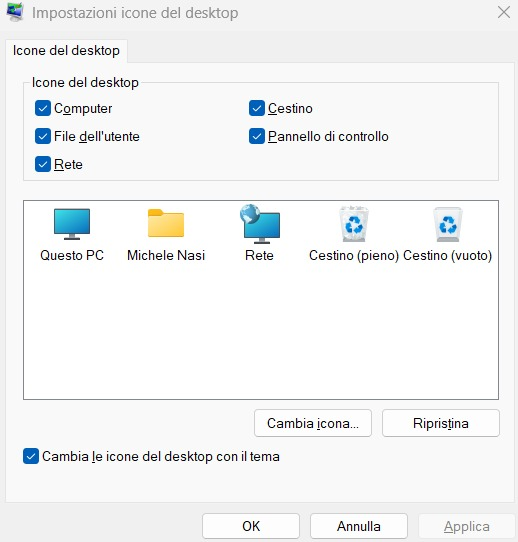Select the Michele Nasi folder icon
Screen dimensions: 518x542
pyautogui.click(x=166, y=223)
